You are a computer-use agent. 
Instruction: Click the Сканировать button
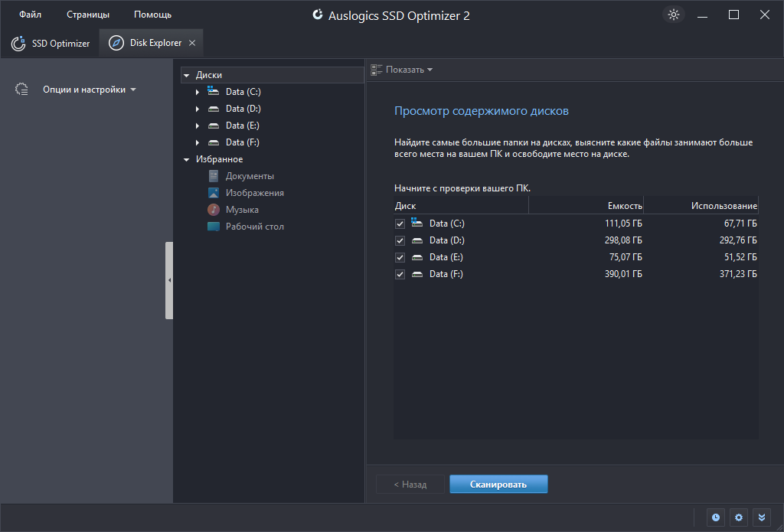(498, 484)
